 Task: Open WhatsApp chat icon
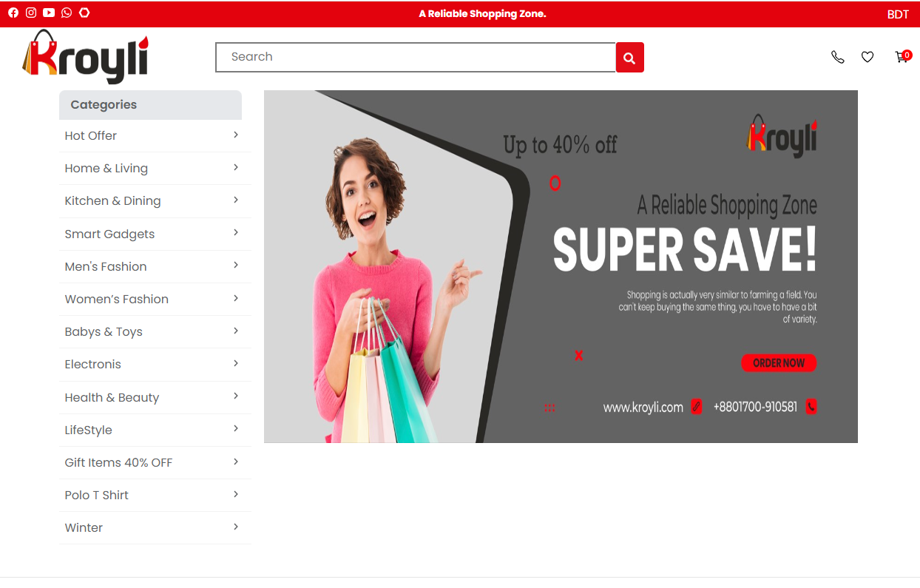click(x=67, y=13)
